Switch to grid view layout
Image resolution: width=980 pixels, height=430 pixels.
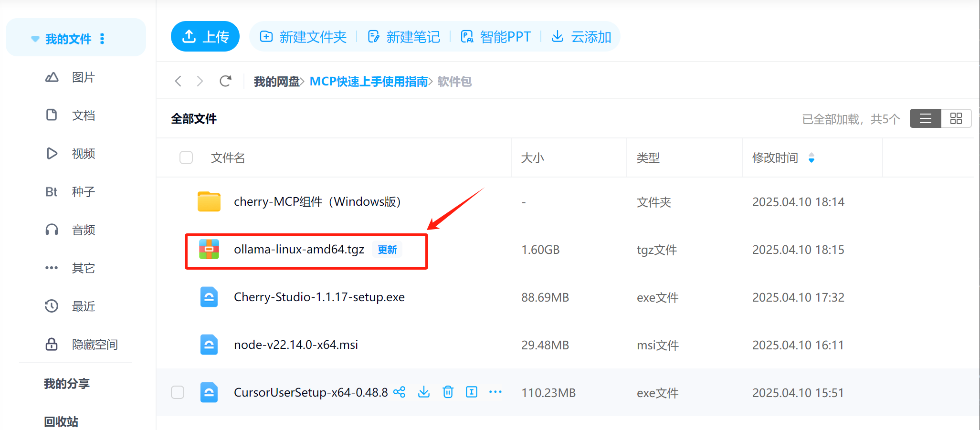pyautogui.click(x=956, y=118)
